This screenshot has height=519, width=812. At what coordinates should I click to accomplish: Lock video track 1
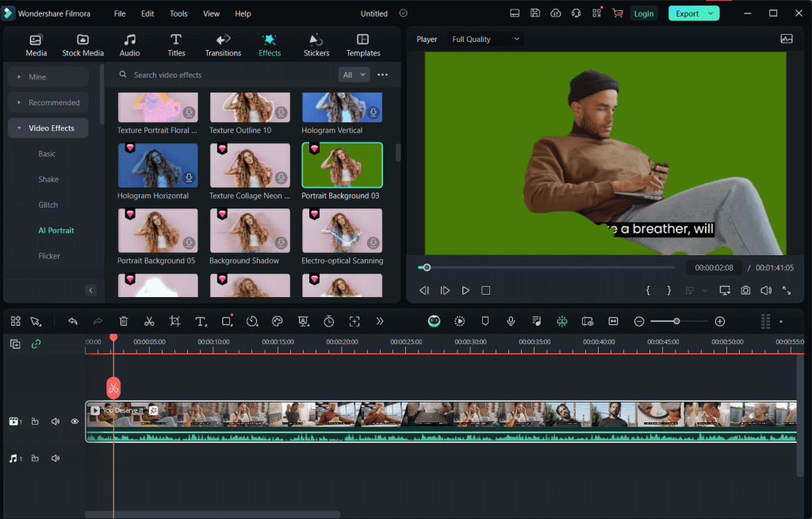(x=35, y=422)
